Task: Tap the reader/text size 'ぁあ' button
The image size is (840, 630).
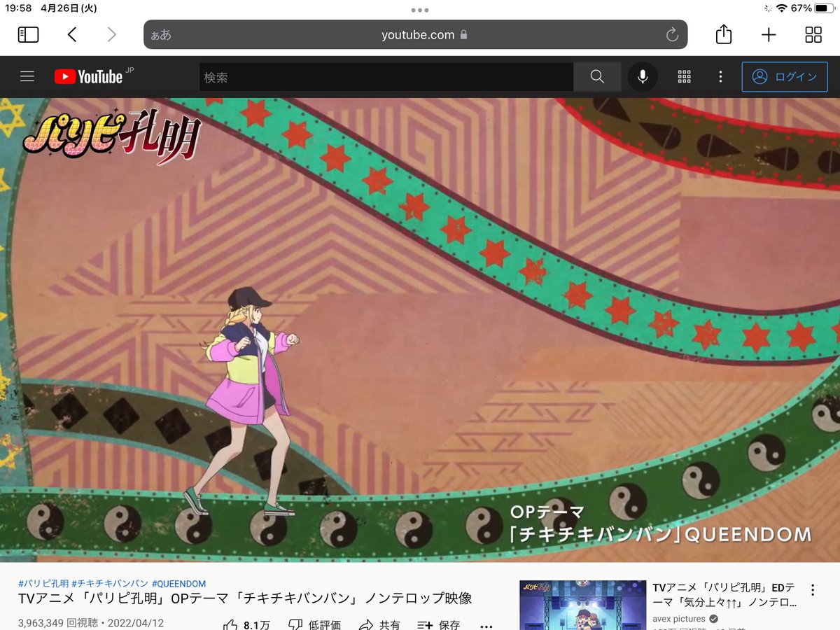Action: click(161, 35)
